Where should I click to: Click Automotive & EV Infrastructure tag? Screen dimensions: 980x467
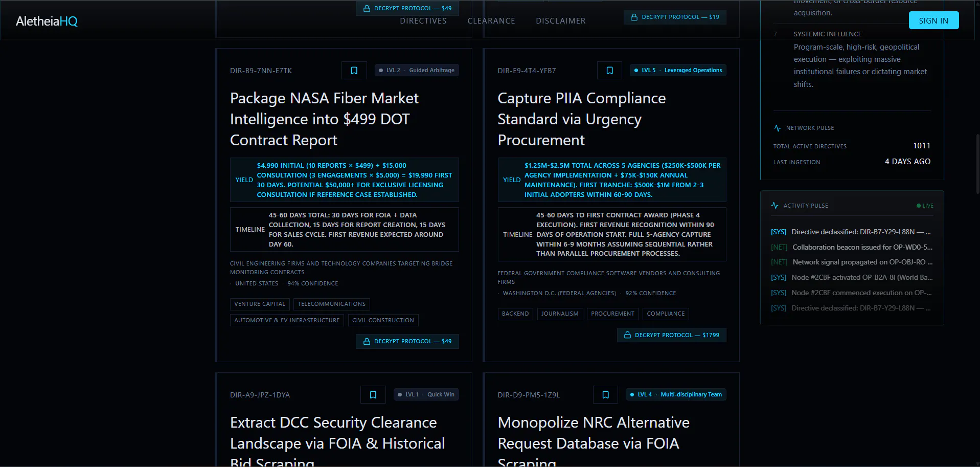(287, 320)
